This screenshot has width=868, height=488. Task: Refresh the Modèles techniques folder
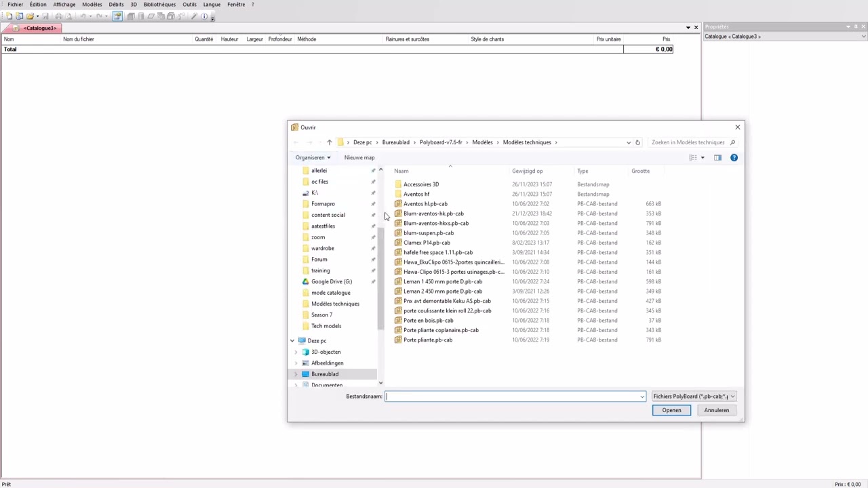pos(637,142)
